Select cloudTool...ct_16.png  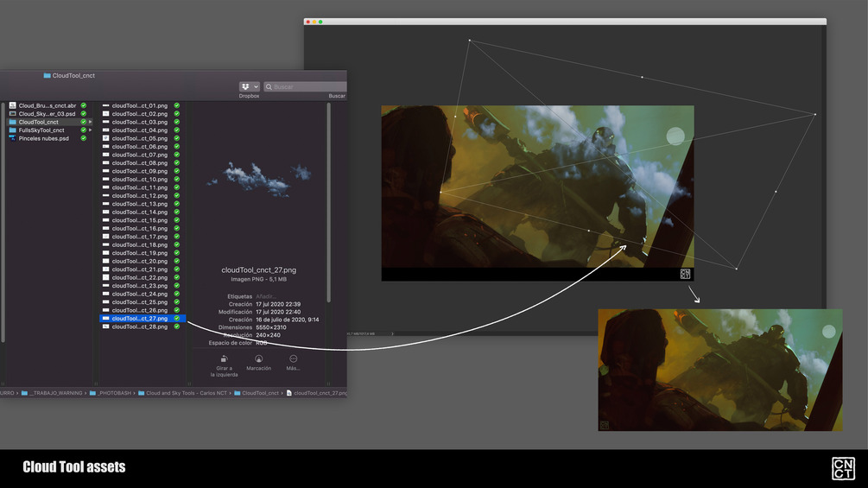click(x=143, y=229)
